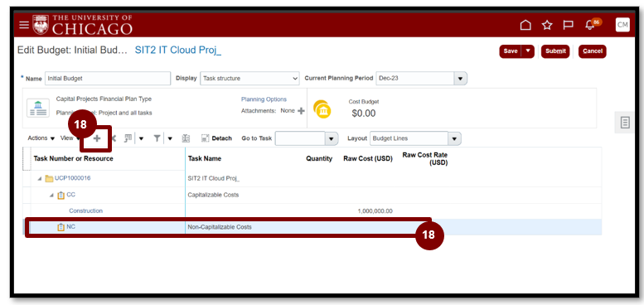Viewport: 644px width, 305px height.
Task: Click the delete X toolbar icon
Action: point(114,138)
